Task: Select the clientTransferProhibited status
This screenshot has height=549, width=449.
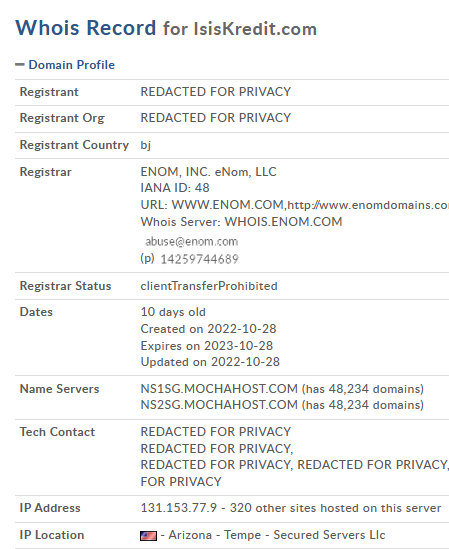Action: pyautogui.click(x=209, y=286)
